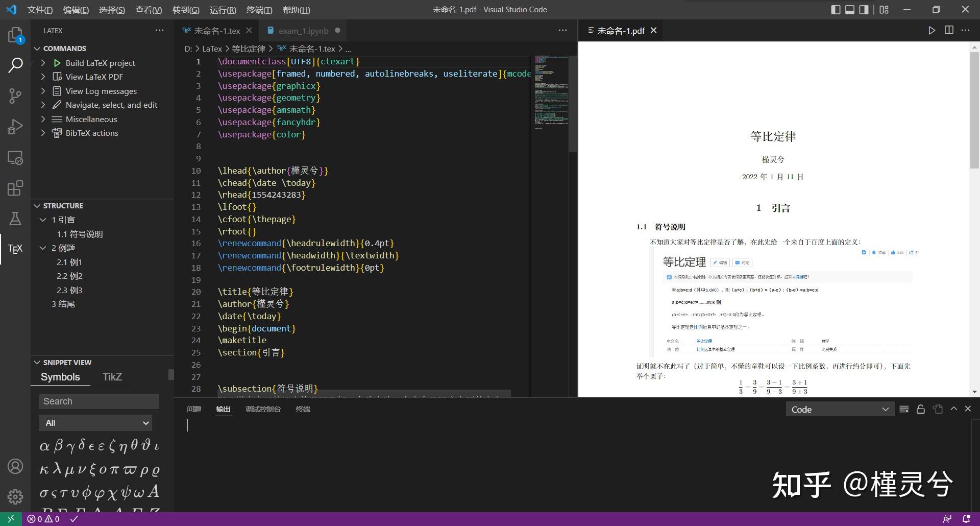Expand the Build LaTeX project command

(43, 63)
